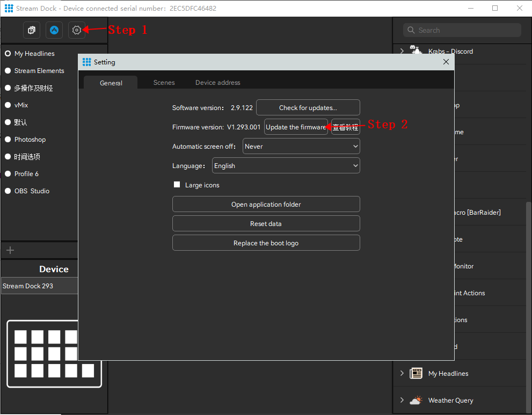Image resolution: width=532 pixels, height=415 pixels.
Task: Click the software version number 2.9.122
Action: tap(242, 108)
